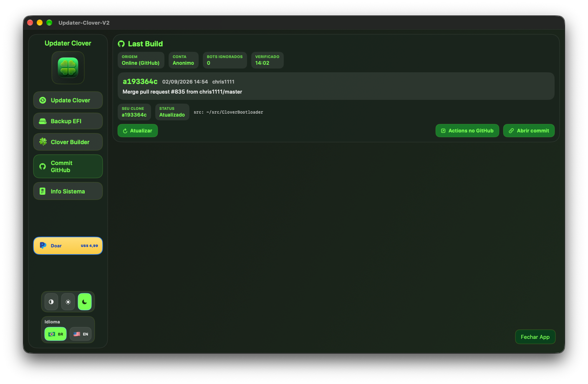Set language to EN English
This screenshot has height=384, width=588.
[81, 334]
